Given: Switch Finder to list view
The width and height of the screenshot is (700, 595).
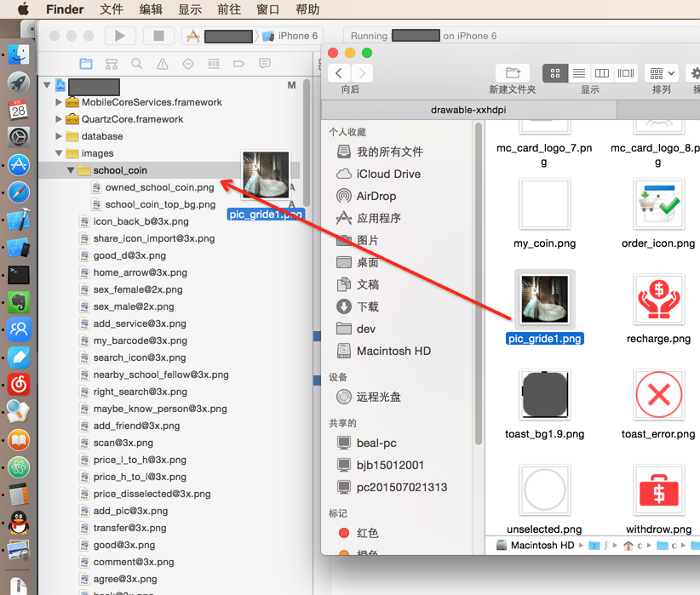Looking at the screenshot, I should pos(579,73).
